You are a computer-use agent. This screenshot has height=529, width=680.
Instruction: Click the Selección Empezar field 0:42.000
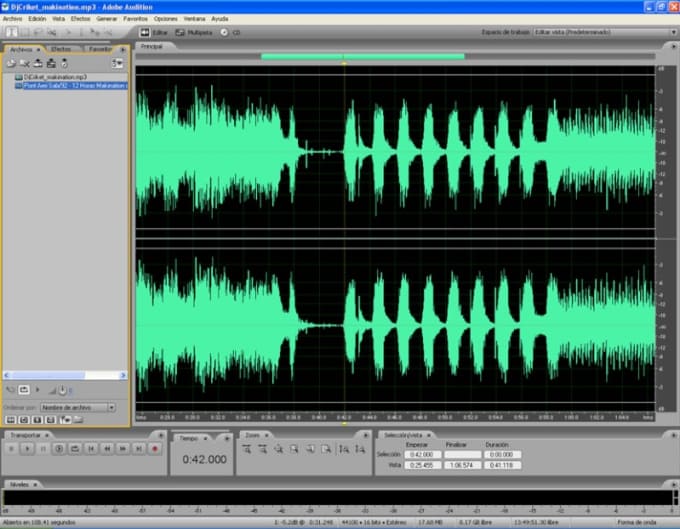[423, 455]
